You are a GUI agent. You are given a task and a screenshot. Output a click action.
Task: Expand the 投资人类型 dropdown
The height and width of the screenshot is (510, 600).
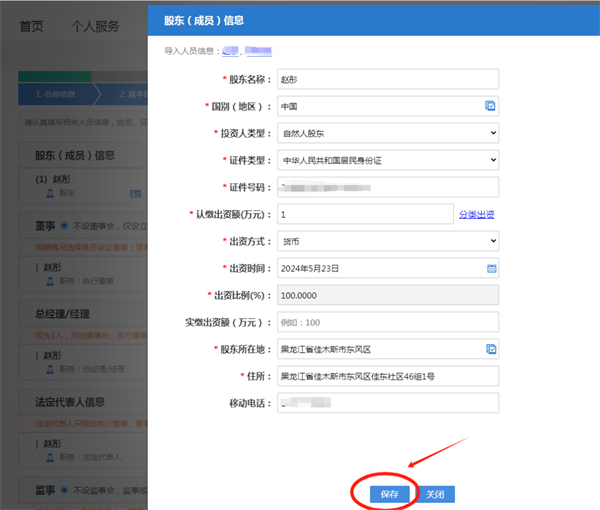[386, 132]
